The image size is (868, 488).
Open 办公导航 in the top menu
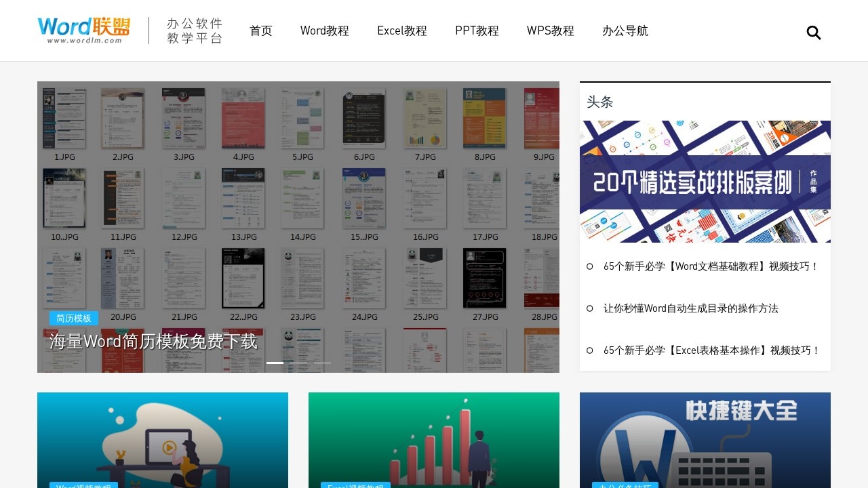tap(625, 31)
